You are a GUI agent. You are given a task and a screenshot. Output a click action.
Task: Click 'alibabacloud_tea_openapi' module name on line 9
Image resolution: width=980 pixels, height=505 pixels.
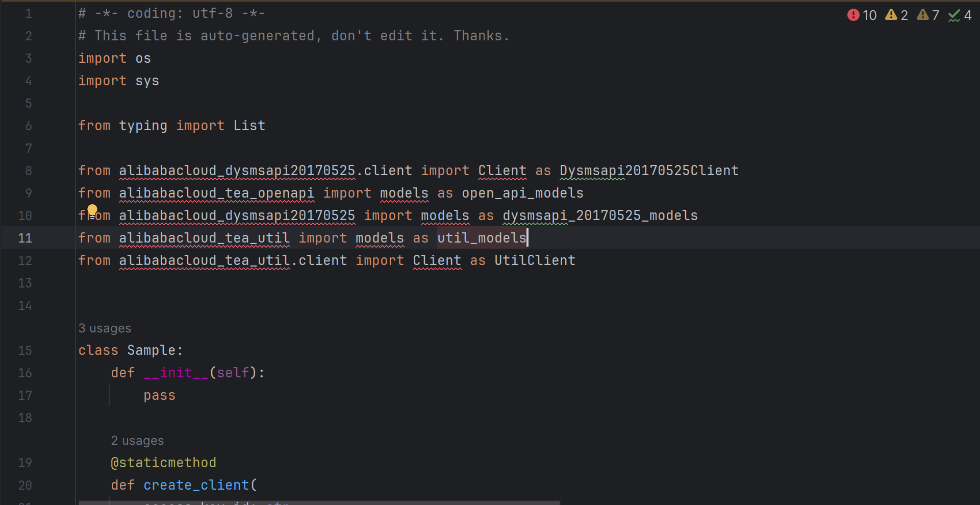(x=216, y=193)
